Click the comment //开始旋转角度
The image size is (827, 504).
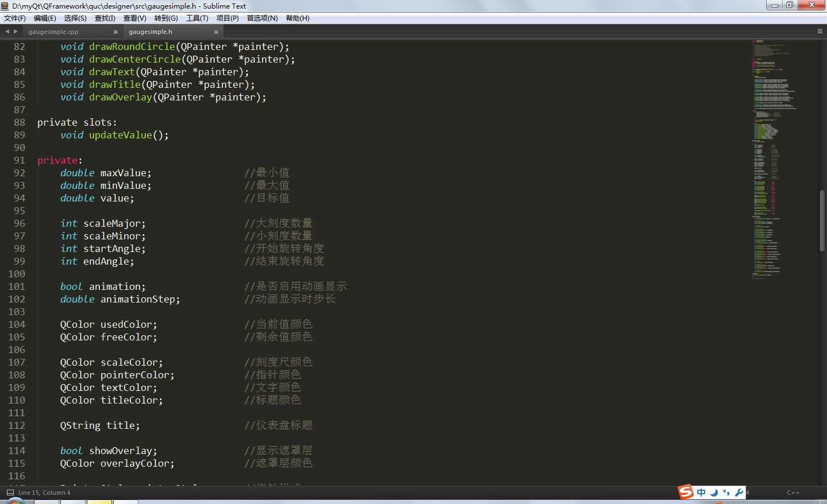[284, 249]
